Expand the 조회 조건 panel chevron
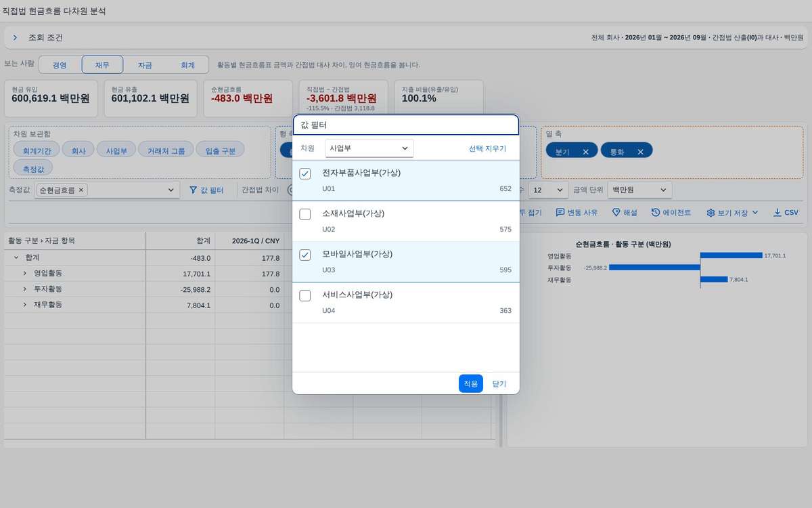The width and height of the screenshot is (812, 508). pos(15,38)
